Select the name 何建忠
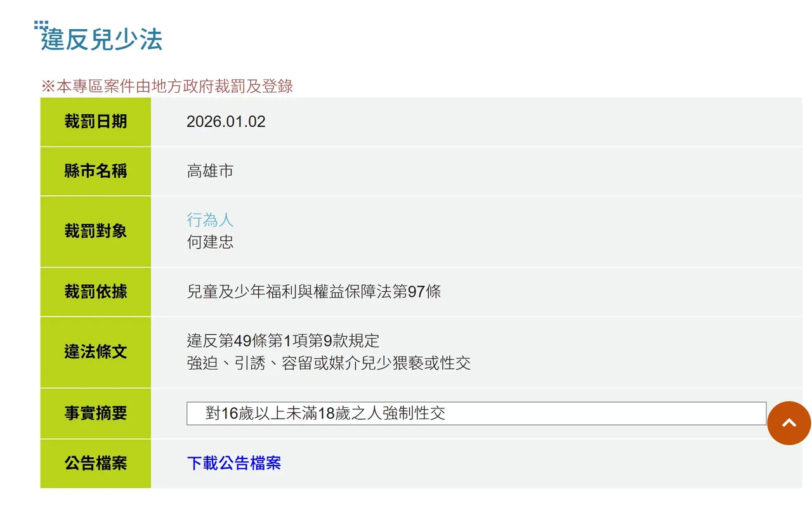812x515 pixels. point(210,242)
